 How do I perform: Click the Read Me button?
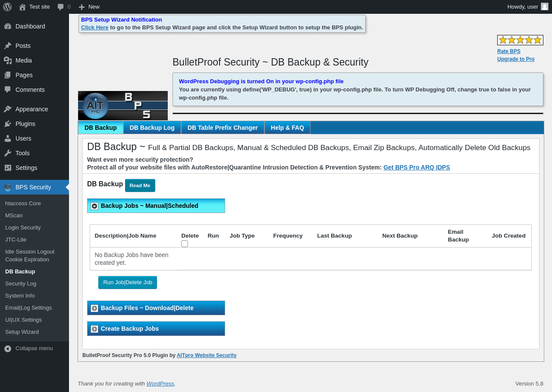tap(140, 185)
